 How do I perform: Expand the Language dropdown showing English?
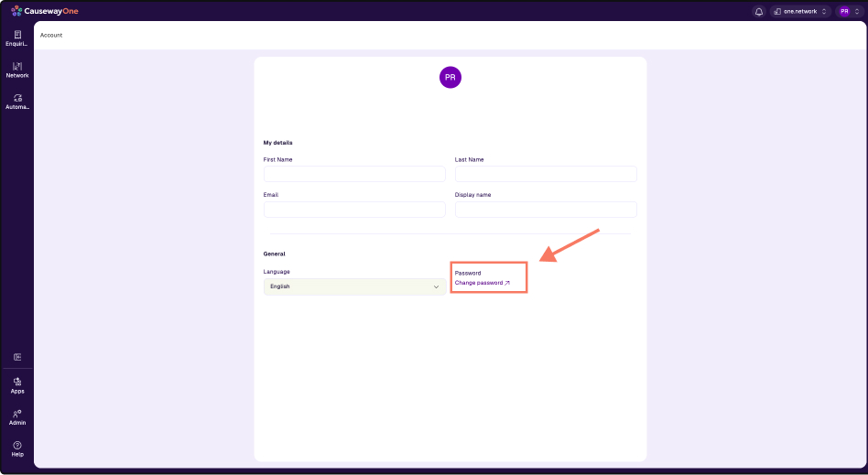(354, 286)
